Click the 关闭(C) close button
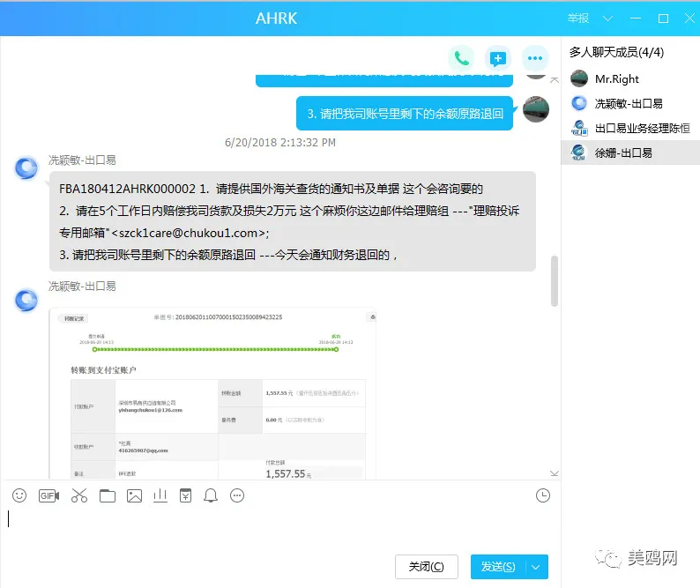 point(427,567)
